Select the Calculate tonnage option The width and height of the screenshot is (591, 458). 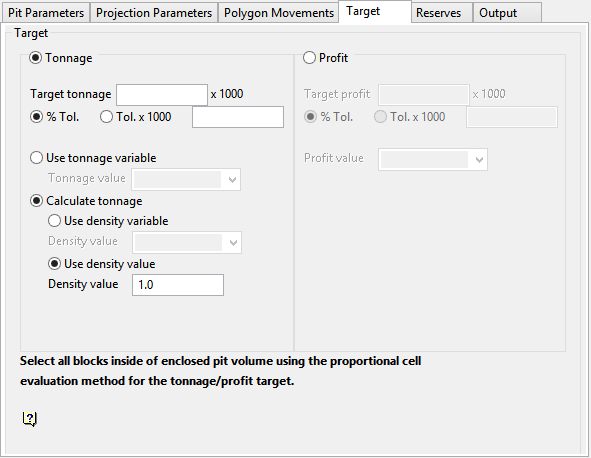pyautogui.click(x=36, y=201)
